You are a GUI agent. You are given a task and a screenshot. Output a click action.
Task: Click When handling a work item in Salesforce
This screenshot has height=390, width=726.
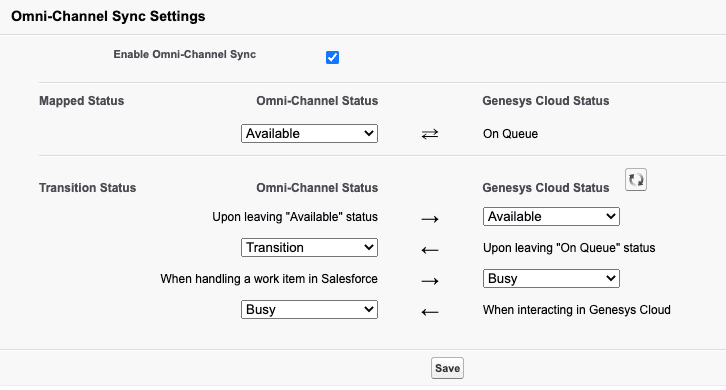click(269, 279)
